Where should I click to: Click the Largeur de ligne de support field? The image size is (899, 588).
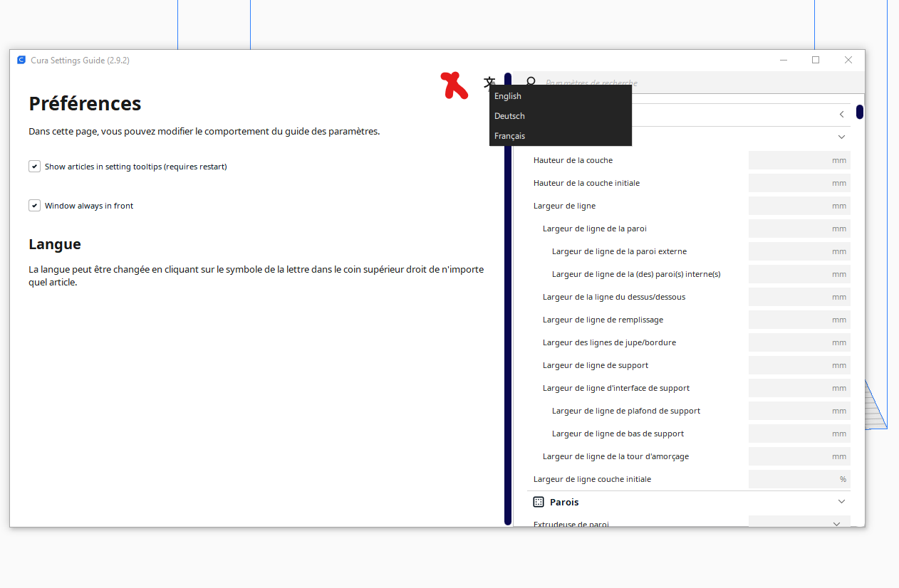[799, 365]
